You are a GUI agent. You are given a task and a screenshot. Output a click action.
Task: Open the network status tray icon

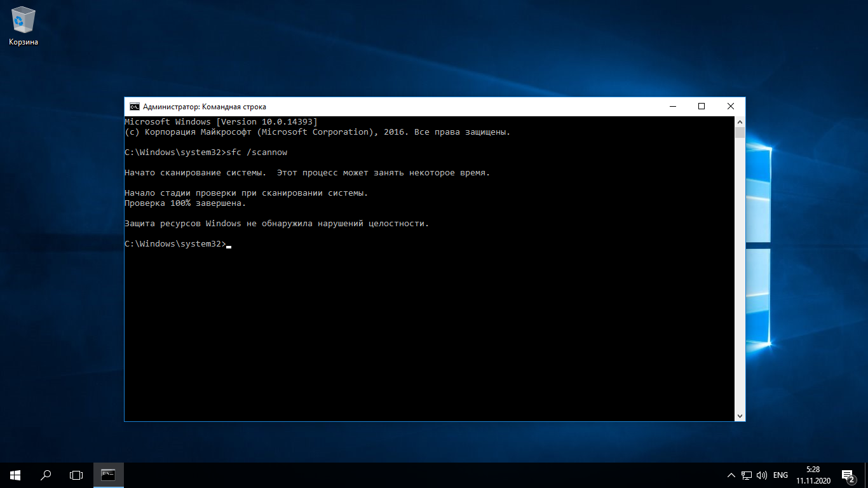pos(747,475)
